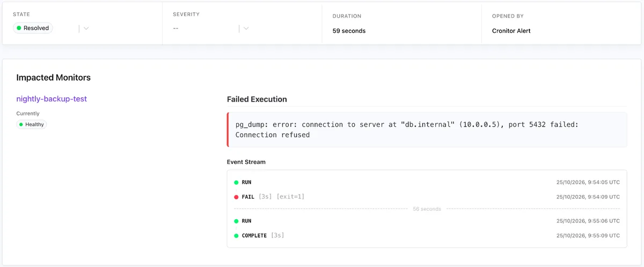Screen dimensions: 644x267
Task: Click the green dot in Resolved badge
Action: (x=19, y=28)
